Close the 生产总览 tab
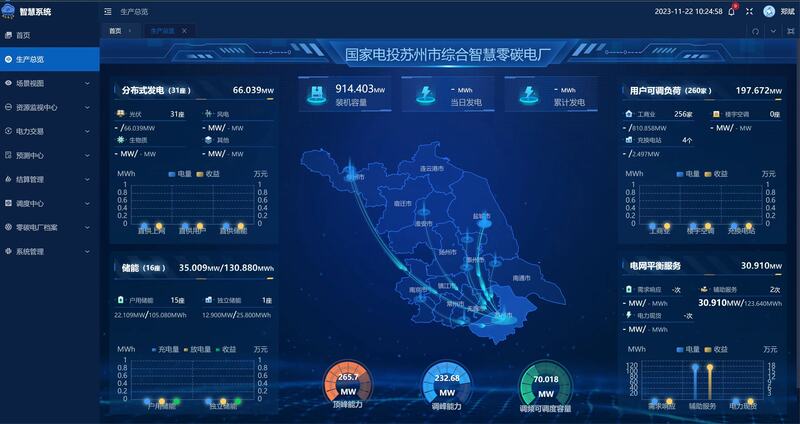Image resolution: width=800 pixels, height=424 pixels. 184,31
